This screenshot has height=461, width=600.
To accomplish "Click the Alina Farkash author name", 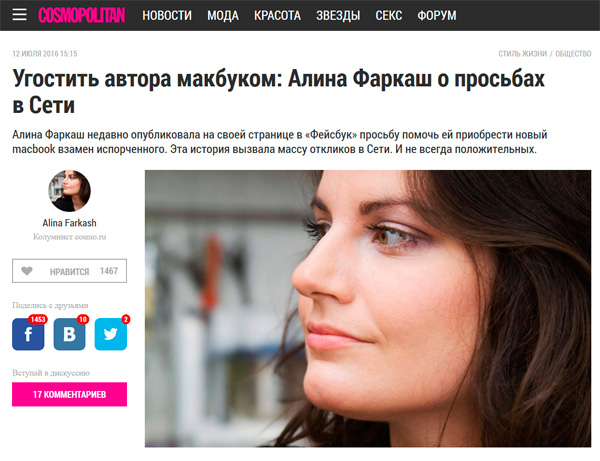I will pos(69,223).
